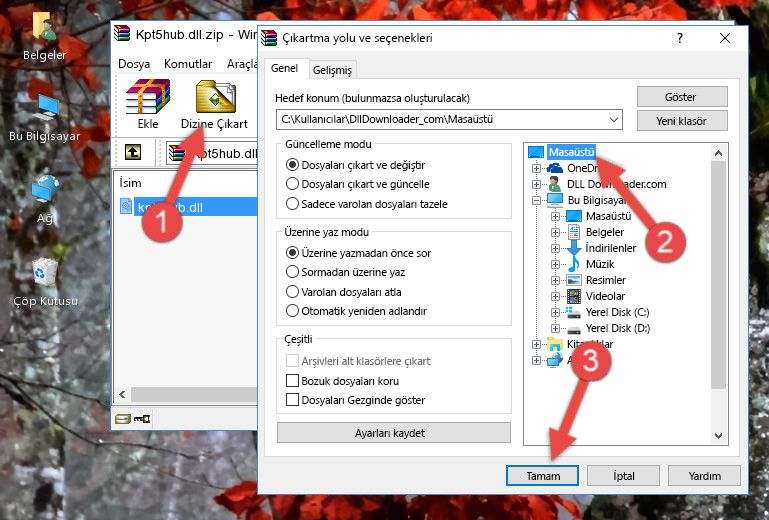This screenshot has height=520, width=769.
Task: Click the Yeni klasör button
Action: tap(682, 121)
